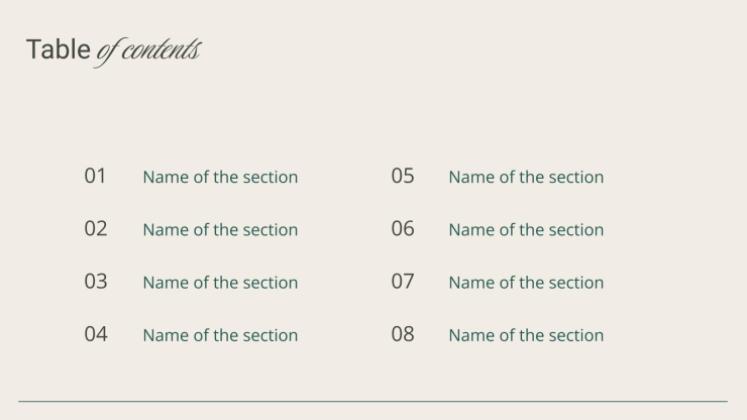Viewport: 747px width, 420px height.
Task: Select the number 07
Action: click(x=402, y=282)
